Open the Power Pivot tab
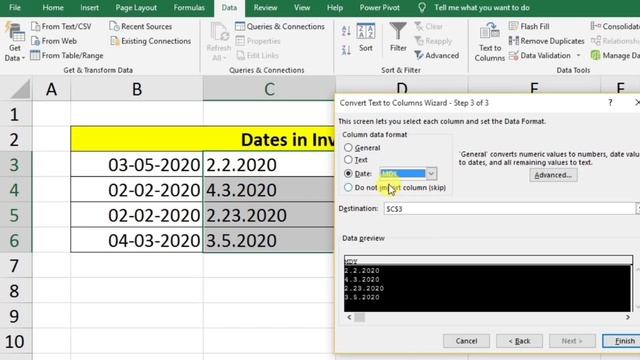Screen dimensions: 640x360 380,8
